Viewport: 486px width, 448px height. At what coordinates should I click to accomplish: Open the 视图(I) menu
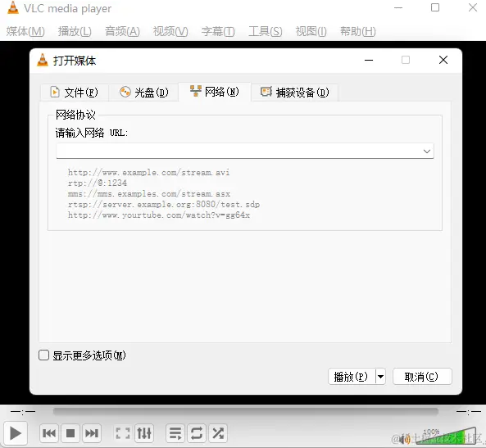point(311,31)
